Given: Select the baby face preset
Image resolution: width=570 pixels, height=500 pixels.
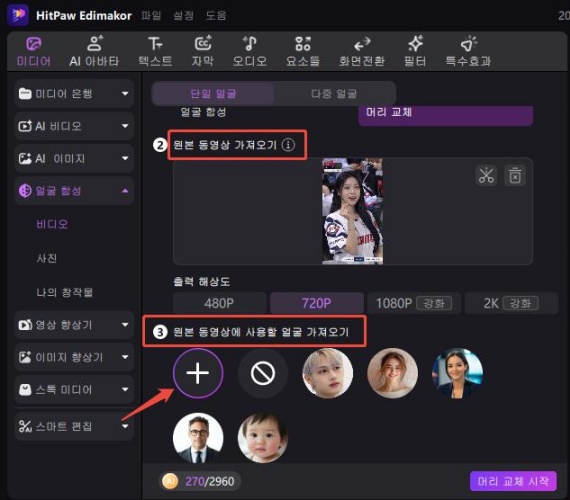Looking at the screenshot, I should coord(263,437).
